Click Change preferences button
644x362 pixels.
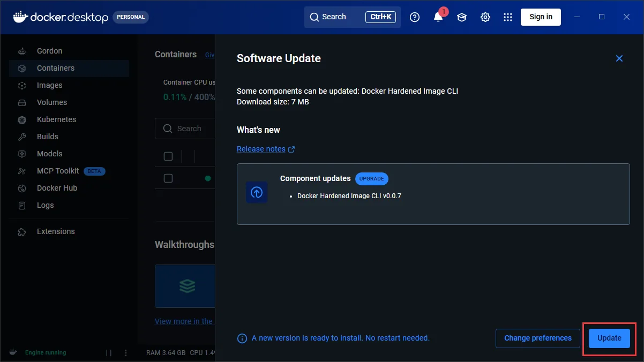538,338
